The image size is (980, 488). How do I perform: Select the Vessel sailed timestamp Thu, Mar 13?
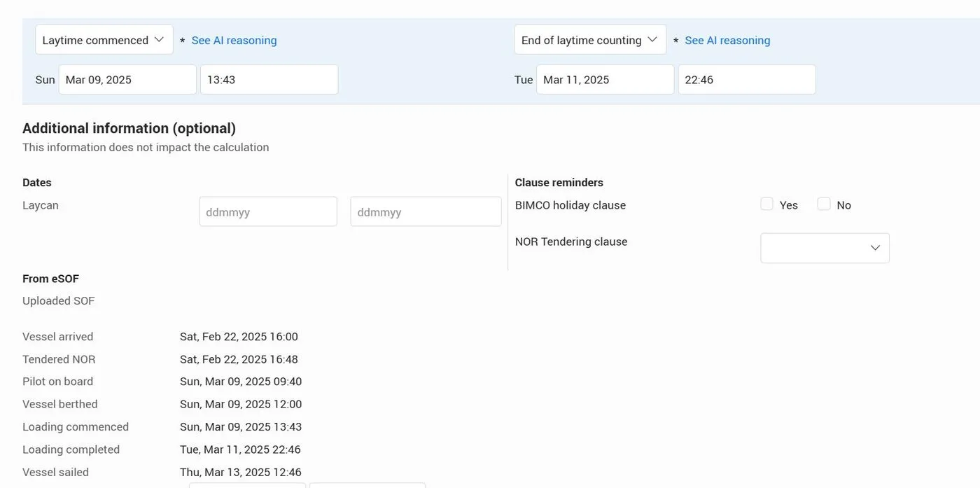point(241,472)
